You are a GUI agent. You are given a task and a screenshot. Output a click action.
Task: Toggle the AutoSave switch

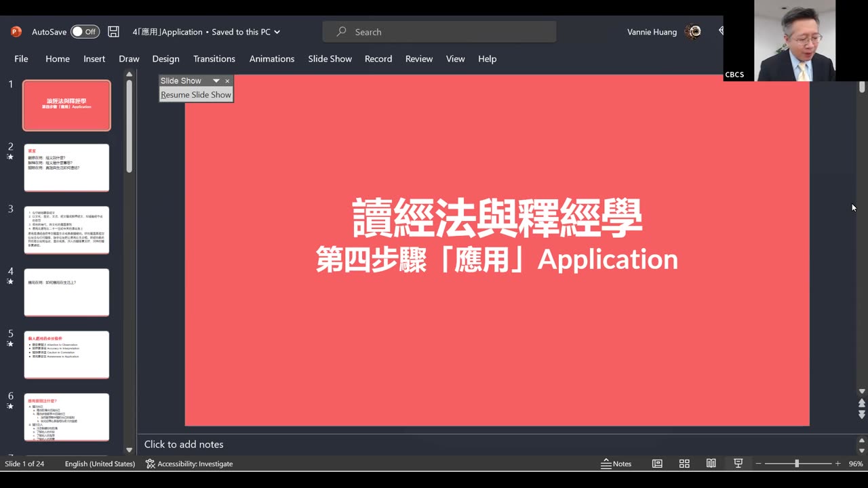(x=85, y=32)
